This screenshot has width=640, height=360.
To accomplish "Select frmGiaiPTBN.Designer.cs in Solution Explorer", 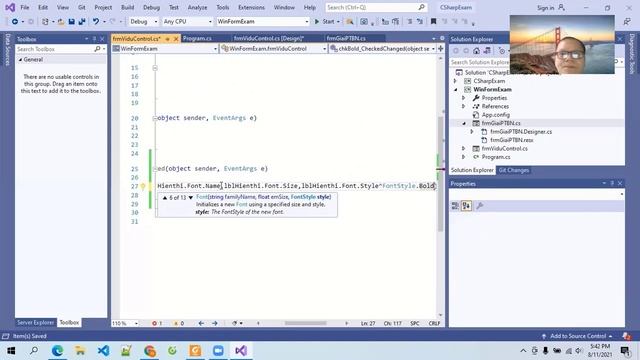I will pos(521,132).
